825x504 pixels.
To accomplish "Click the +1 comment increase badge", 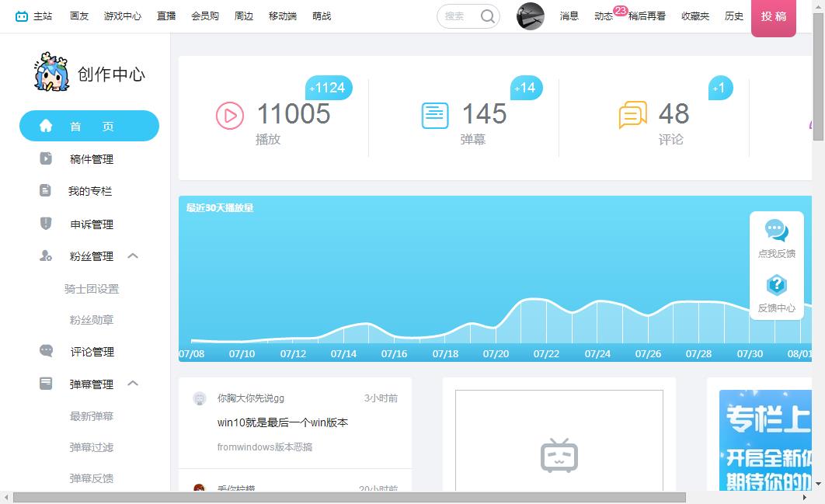I will click(720, 88).
